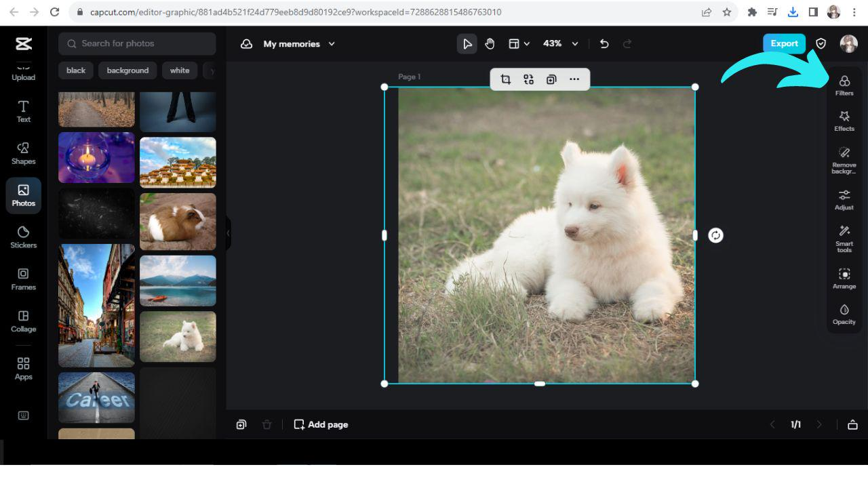868x488 pixels.
Task: Switch to the Text panel
Action: (23, 110)
